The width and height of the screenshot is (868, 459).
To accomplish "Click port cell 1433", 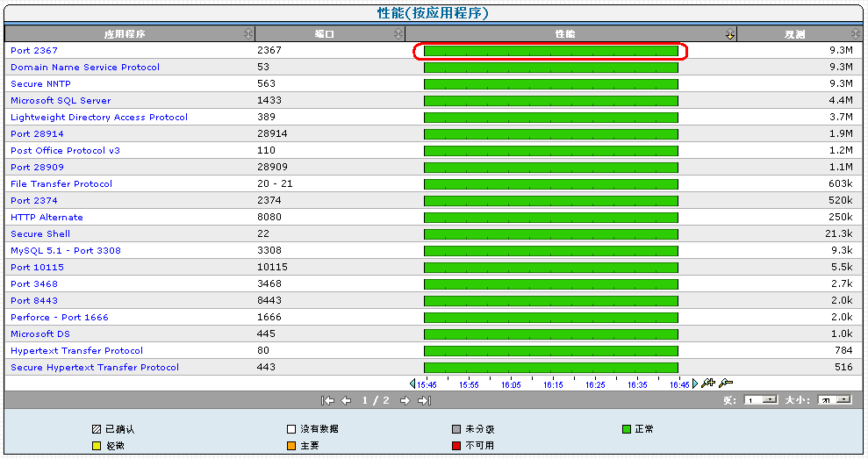I will 269,100.
